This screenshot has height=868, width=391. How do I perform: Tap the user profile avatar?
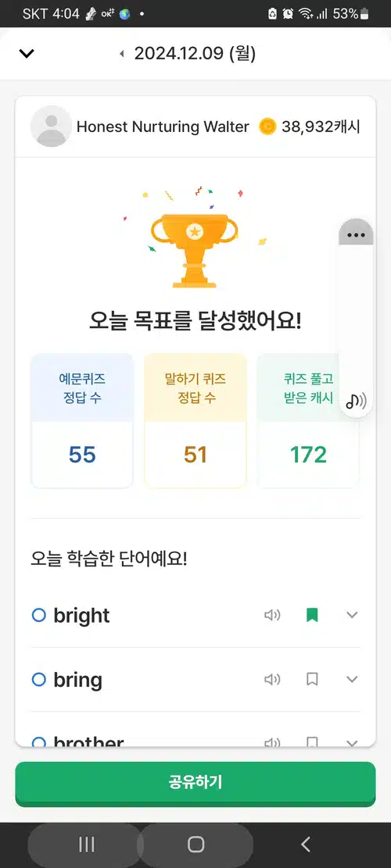[51, 127]
